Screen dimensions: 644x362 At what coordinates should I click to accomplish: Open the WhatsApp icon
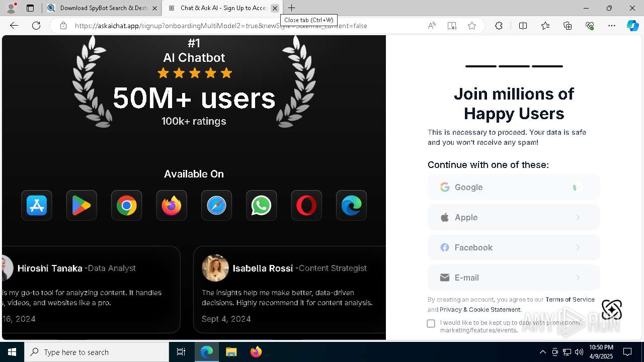click(x=261, y=205)
